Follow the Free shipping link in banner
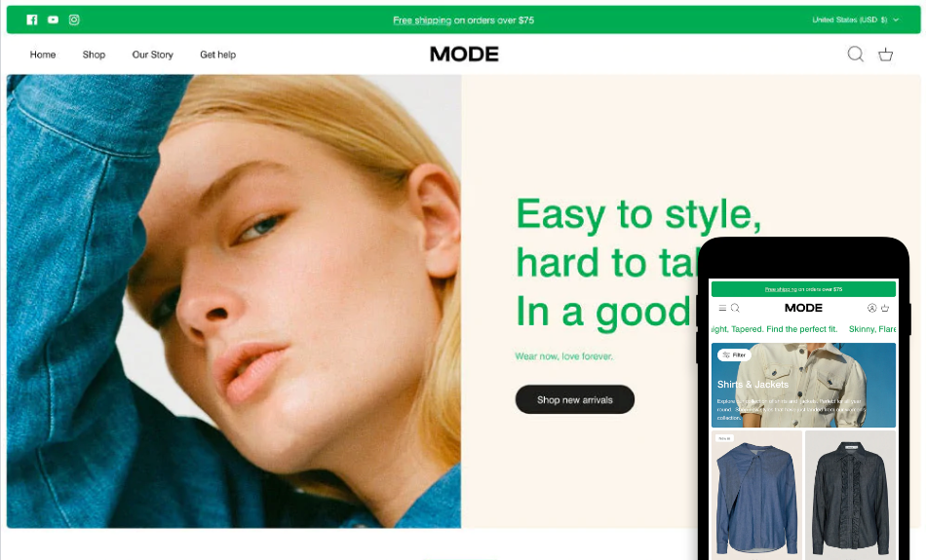The width and height of the screenshot is (926, 560). [x=422, y=20]
